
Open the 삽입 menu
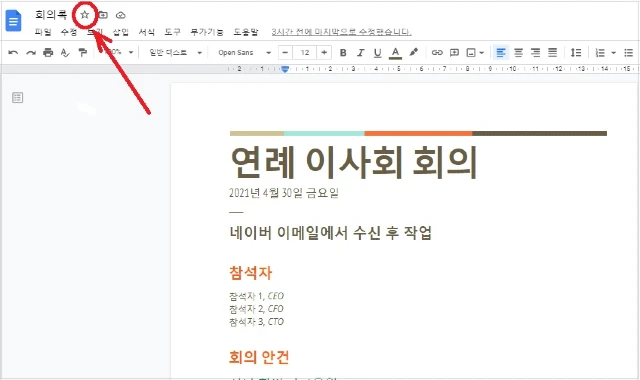click(x=120, y=32)
